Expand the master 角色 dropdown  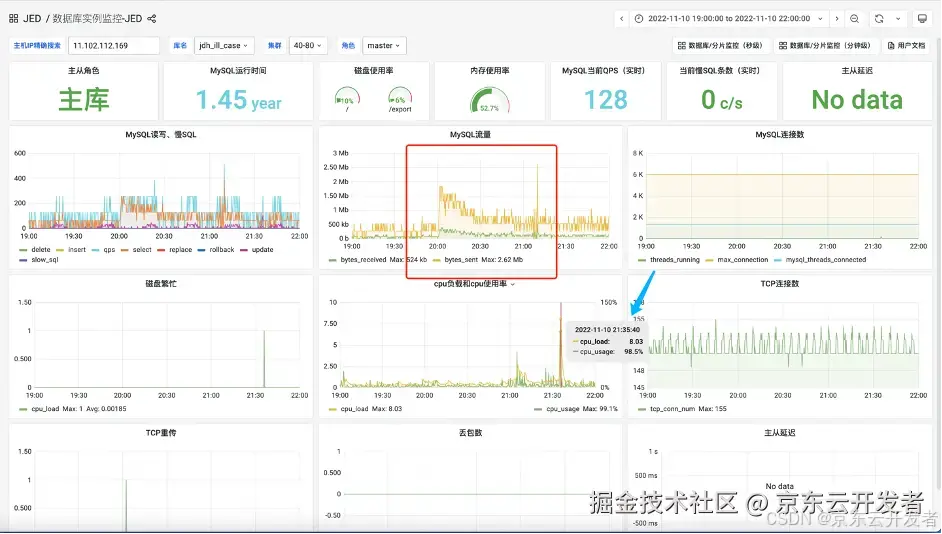click(384, 46)
